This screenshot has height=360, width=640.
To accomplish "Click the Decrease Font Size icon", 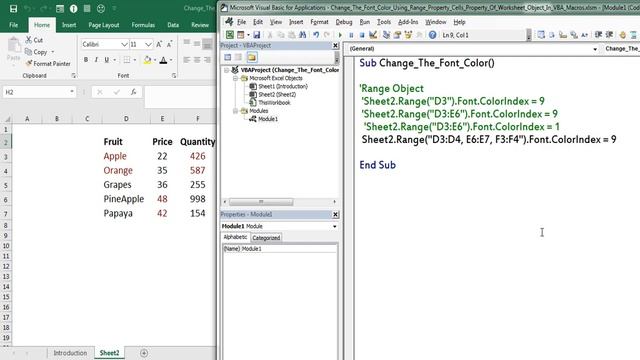I will 169,44.
